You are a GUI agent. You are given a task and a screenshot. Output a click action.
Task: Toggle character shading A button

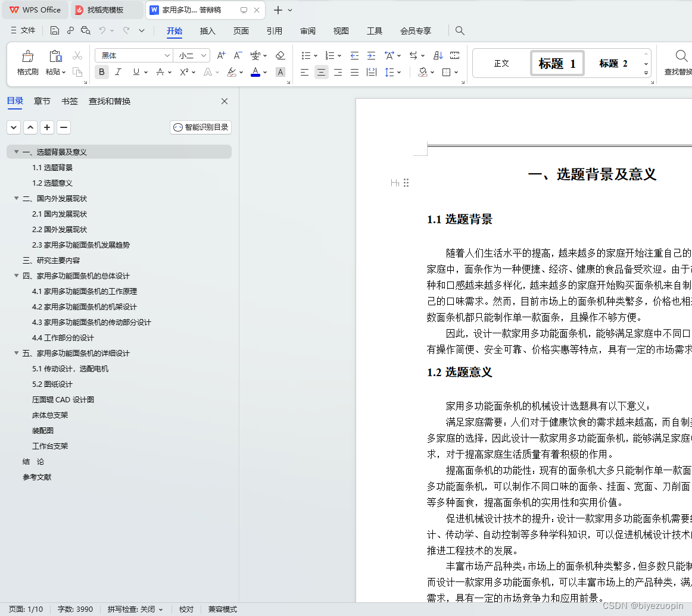(x=280, y=73)
